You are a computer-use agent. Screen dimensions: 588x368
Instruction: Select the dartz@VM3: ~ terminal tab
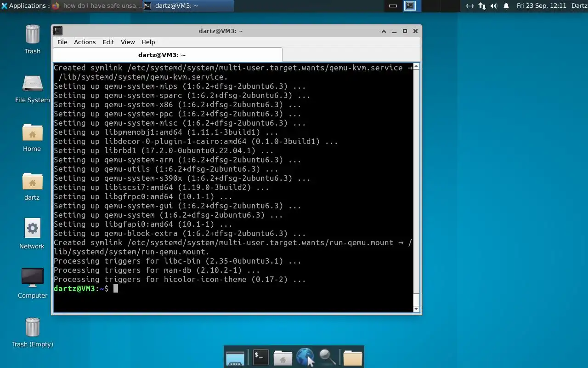click(x=168, y=55)
